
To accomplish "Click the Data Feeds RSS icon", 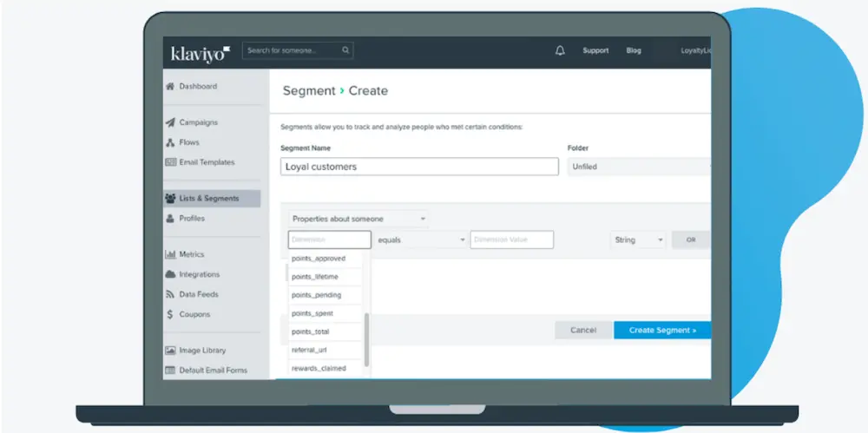I will [x=170, y=294].
